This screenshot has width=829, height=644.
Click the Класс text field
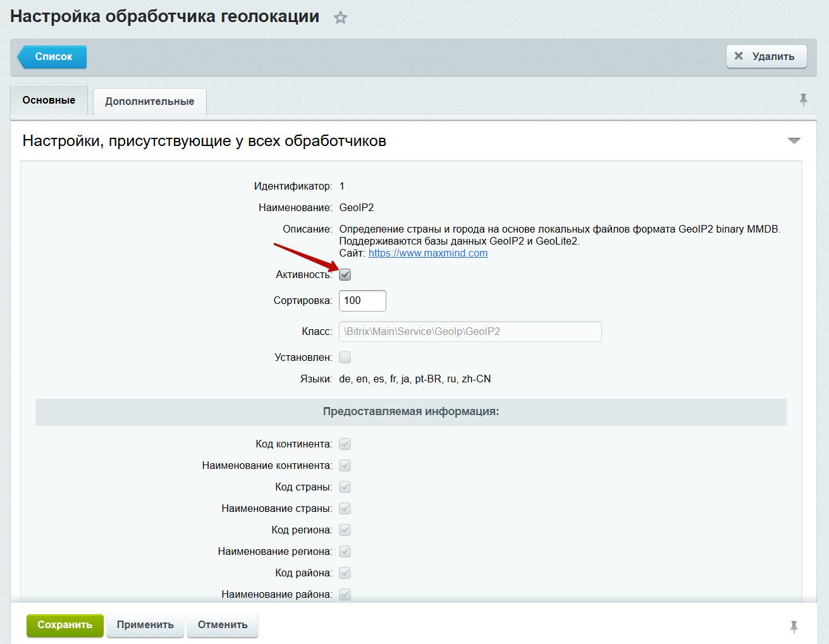coord(469,331)
